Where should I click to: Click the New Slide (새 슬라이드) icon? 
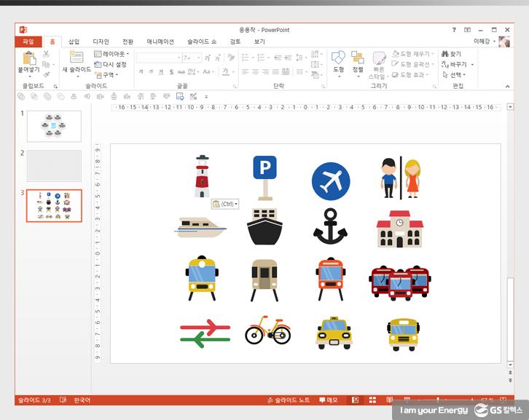tap(76, 58)
